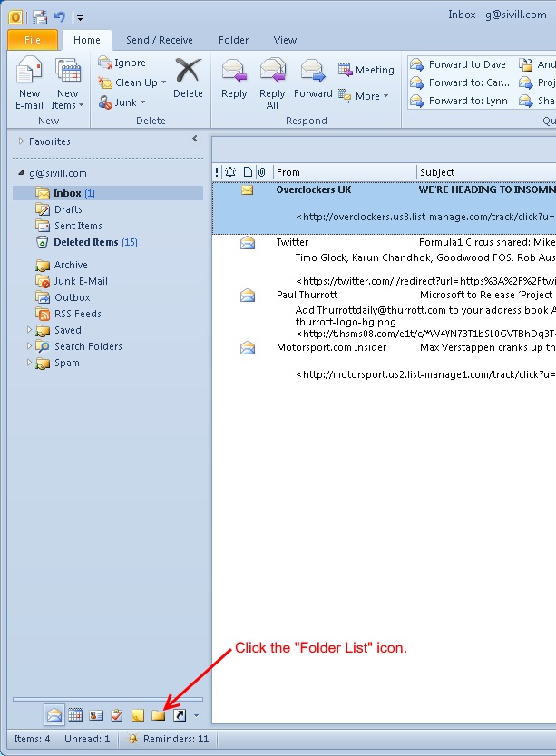Run the Forward to: Car... quick step

[x=460, y=82]
